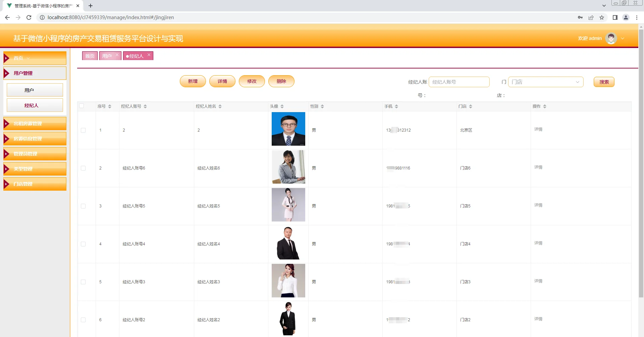Click the 详情 toolbar button
Image resolution: width=644 pixels, height=337 pixels.
(222, 81)
